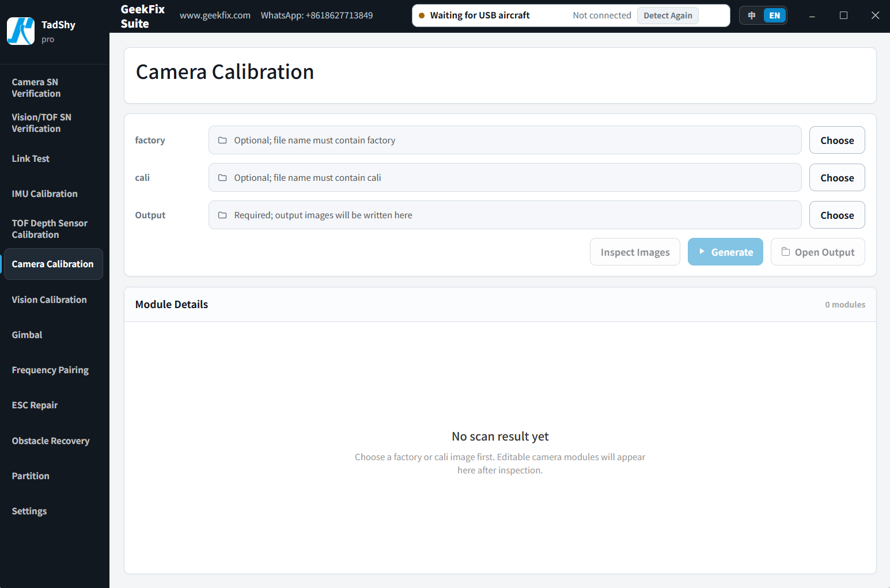Screen dimensions: 890x588
Task: Select Obstacle Recovery in sidebar
Action: (x=54, y=441)
